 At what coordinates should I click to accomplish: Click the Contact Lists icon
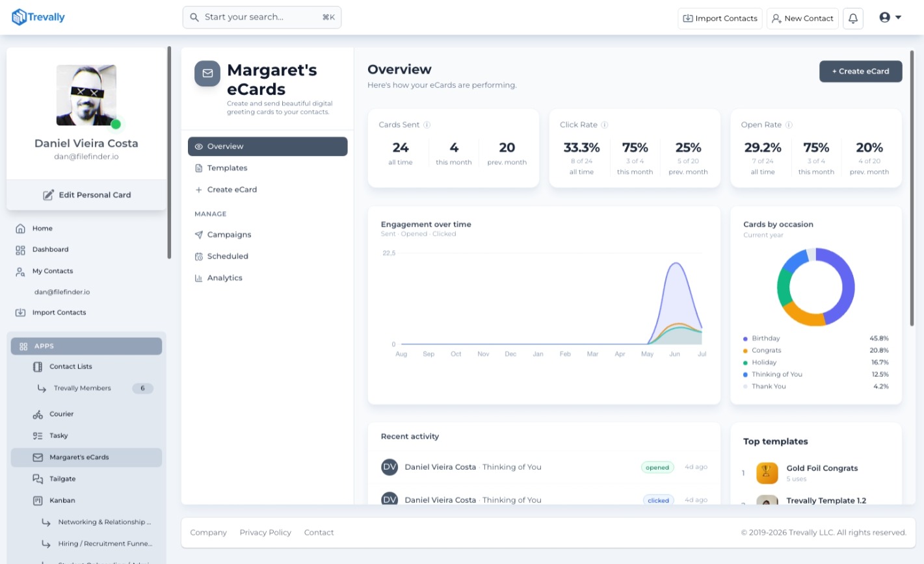(x=38, y=366)
